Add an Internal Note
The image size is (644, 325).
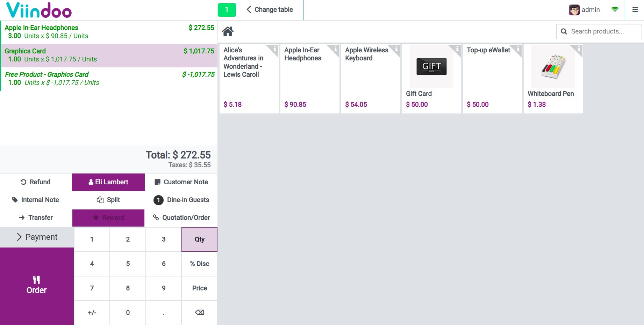pyautogui.click(x=36, y=200)
